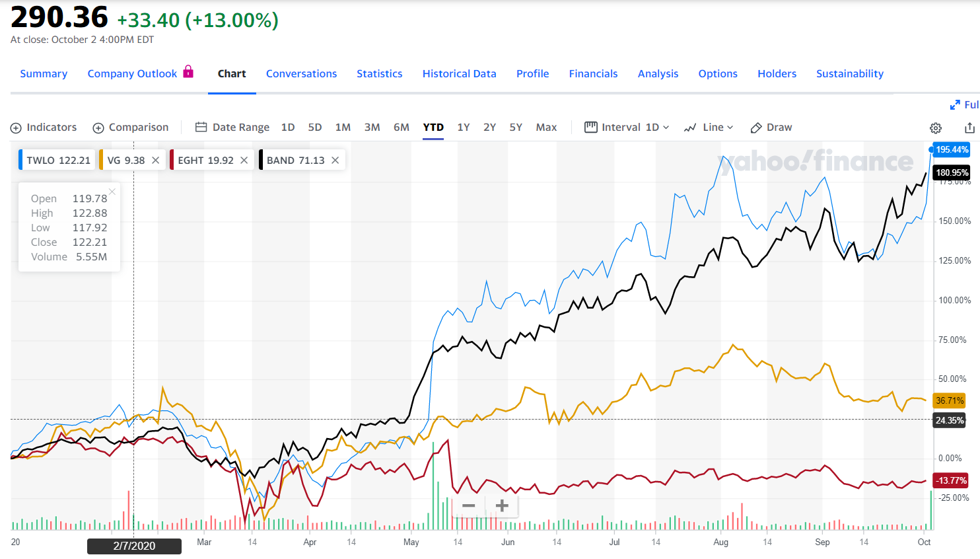This screenshot has width=980, height=559.
Task: Remove EGHT comparison ticker
Action: pyautogui.click(x=244, y=161)
